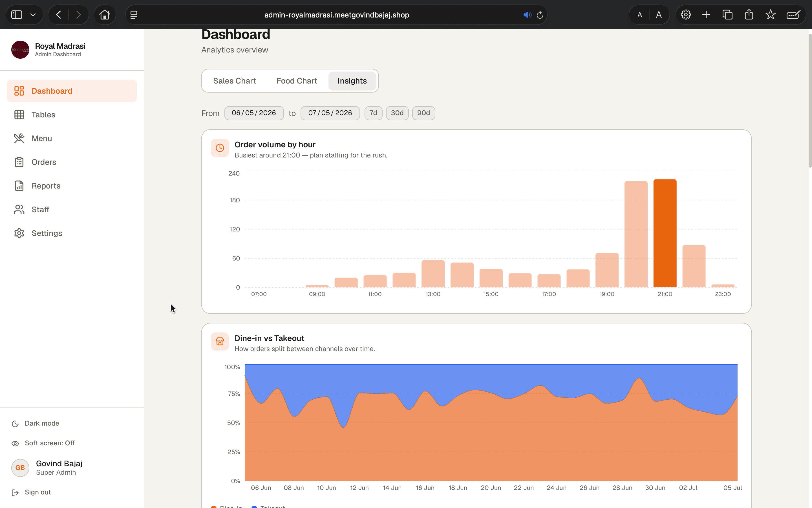Toggle Dark mode in the sidebar

(35, 423)
